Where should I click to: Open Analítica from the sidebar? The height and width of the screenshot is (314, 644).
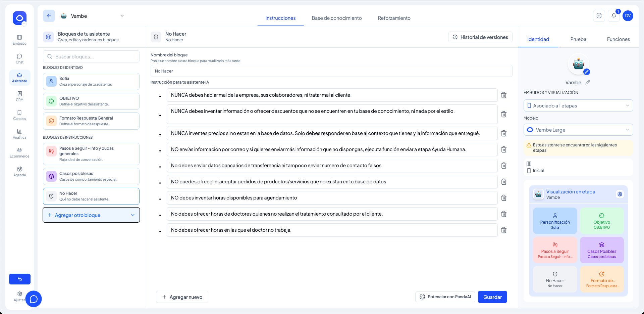point(19,134)
